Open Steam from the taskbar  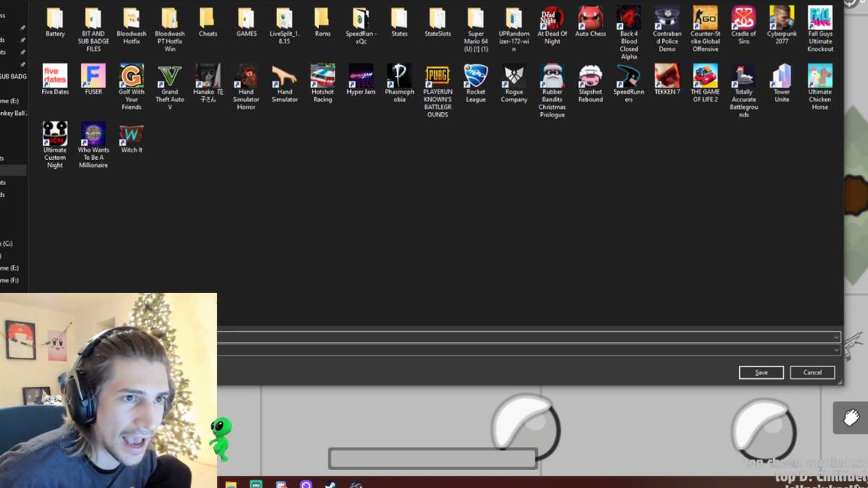pos(330,484)
